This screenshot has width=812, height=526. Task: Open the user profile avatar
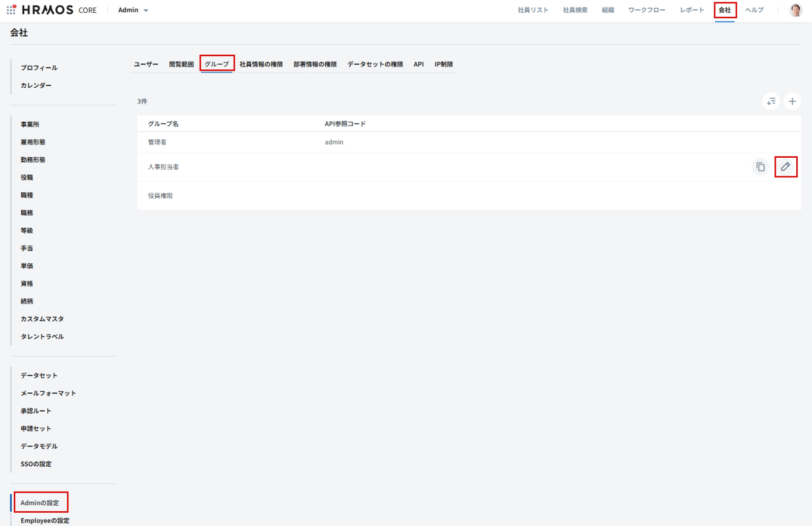(795, 10)
